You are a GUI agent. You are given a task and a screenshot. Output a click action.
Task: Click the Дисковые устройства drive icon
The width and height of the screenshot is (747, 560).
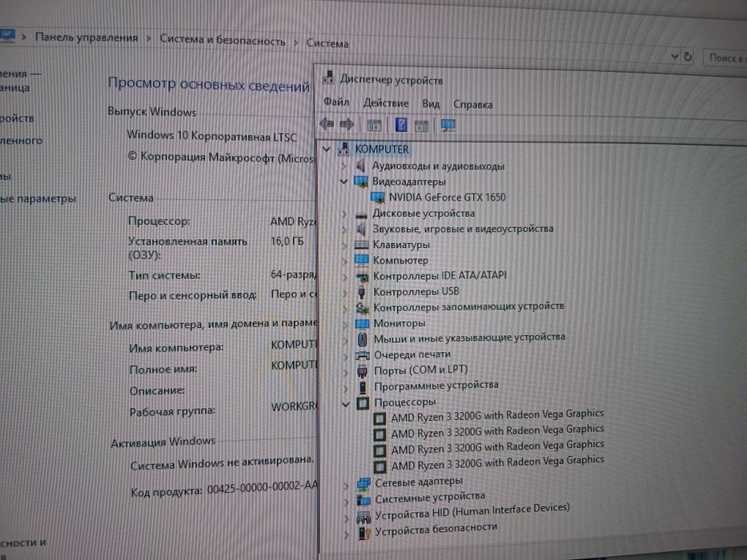[x=361, y=214]
